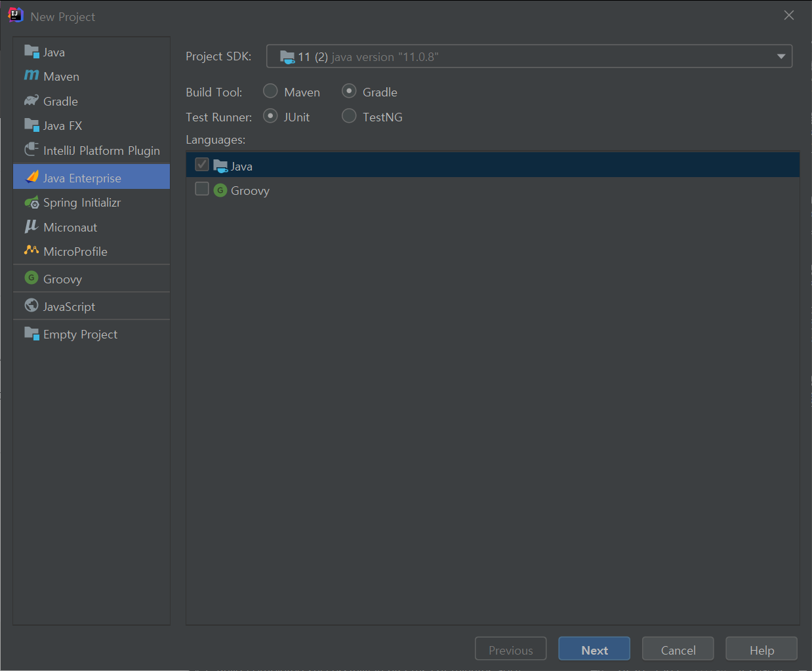Toggle the Java language checkbox

(x=202, y=164)
